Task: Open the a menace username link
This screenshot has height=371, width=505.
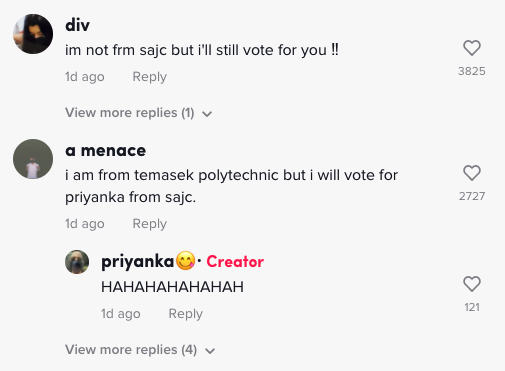Action: (x=105, y=151)
